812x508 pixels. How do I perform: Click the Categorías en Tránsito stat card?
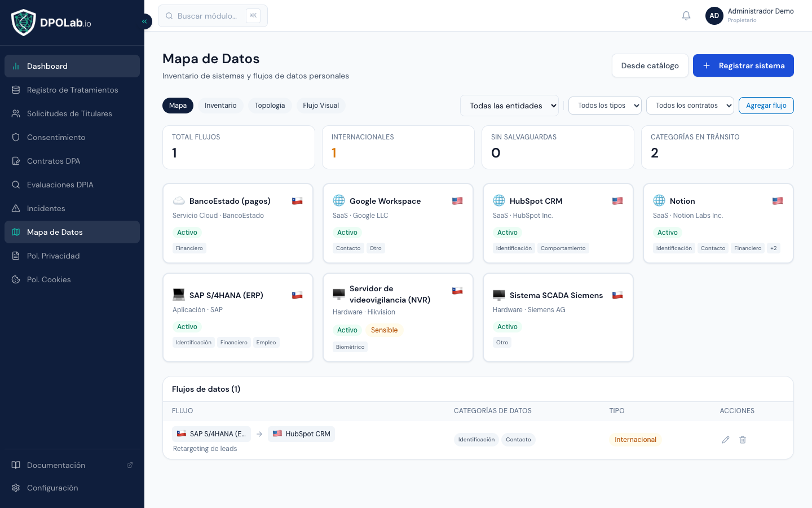click(x=717, y=147)
